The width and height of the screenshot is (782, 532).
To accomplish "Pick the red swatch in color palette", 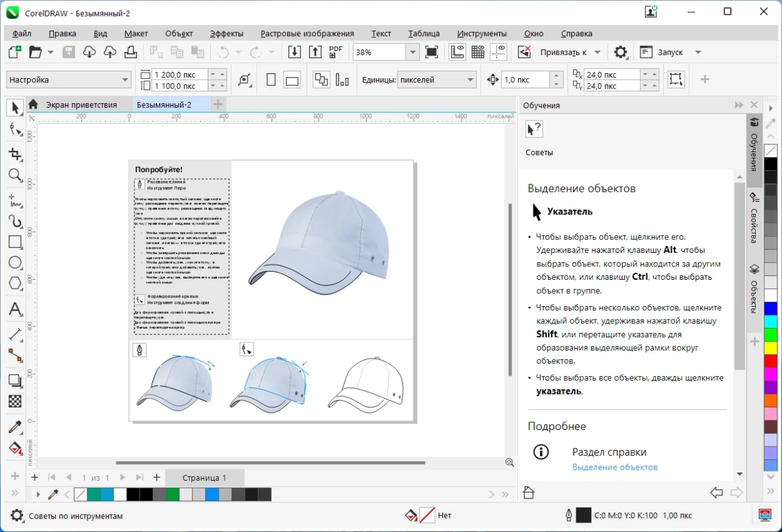I will coord(771,361).
